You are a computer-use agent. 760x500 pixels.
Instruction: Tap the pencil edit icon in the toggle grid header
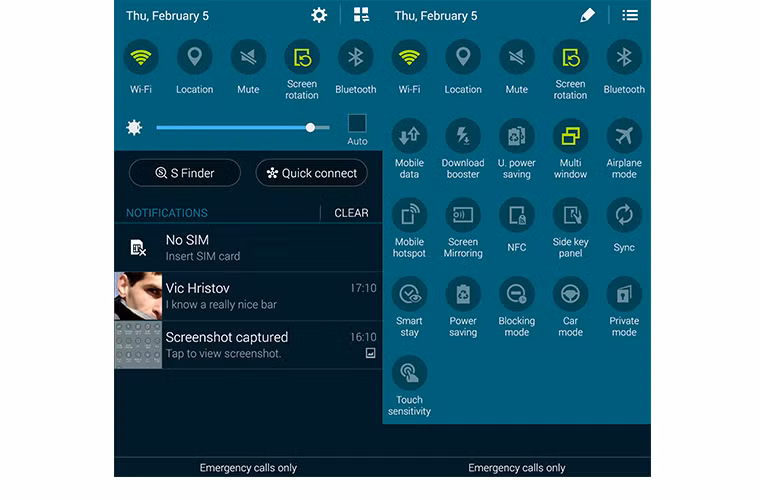tap(587, 16)
